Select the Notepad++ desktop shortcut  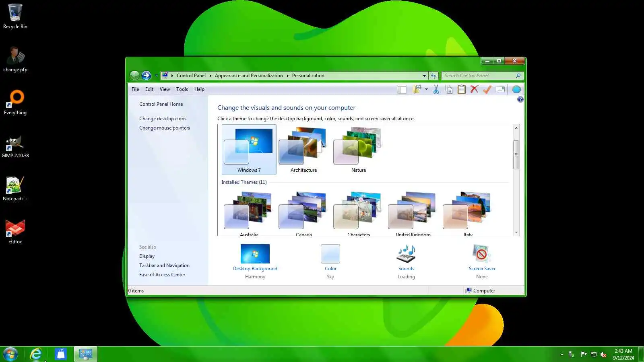coord(15,189)
